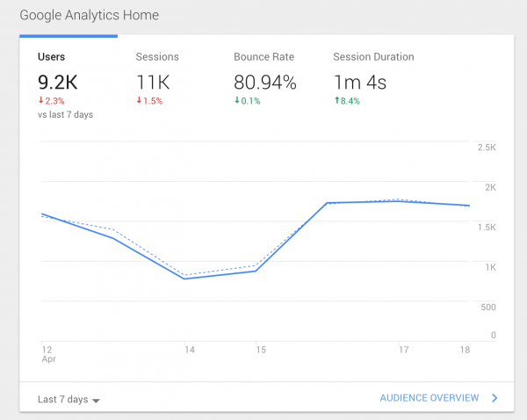527x420 pixels.
Task: Click the chart line's lowest point at 14
Action: (x=184, y=279)
